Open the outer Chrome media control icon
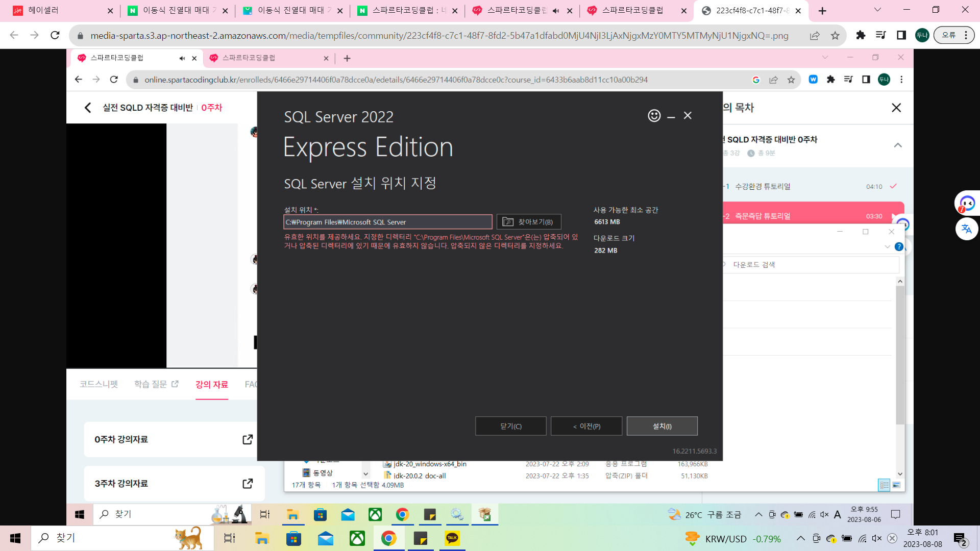Viewport: 980px width, 551px height. click(x=881, y=35)
